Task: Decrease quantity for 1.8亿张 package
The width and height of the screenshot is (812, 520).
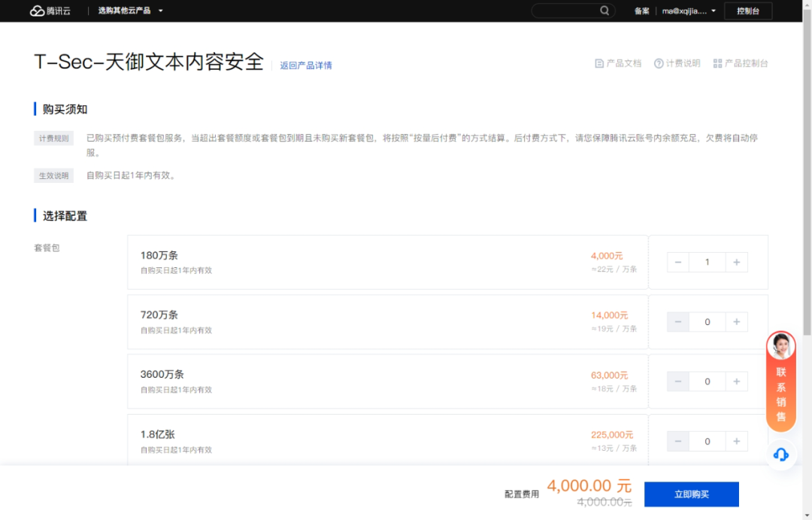Action: pyautogui.click(x=678, y=441)
